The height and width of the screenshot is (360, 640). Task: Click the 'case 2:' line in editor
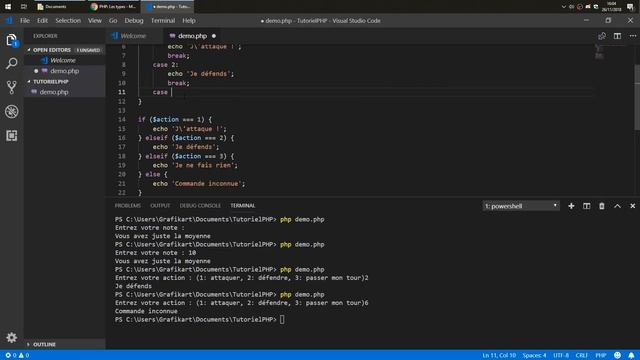point(165,65)
